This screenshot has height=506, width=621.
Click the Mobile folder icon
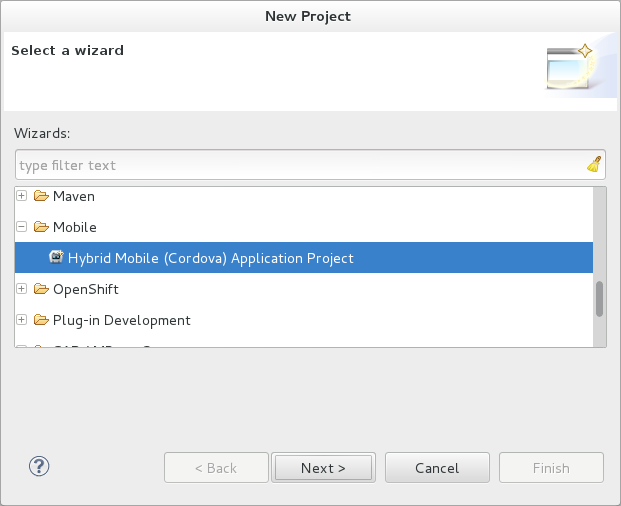[x=41, y=227]
